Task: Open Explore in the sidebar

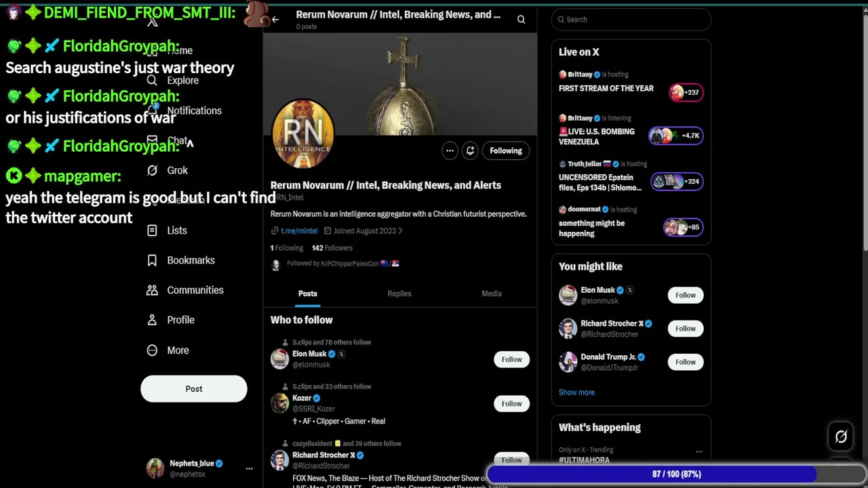Action: [182, 80]
